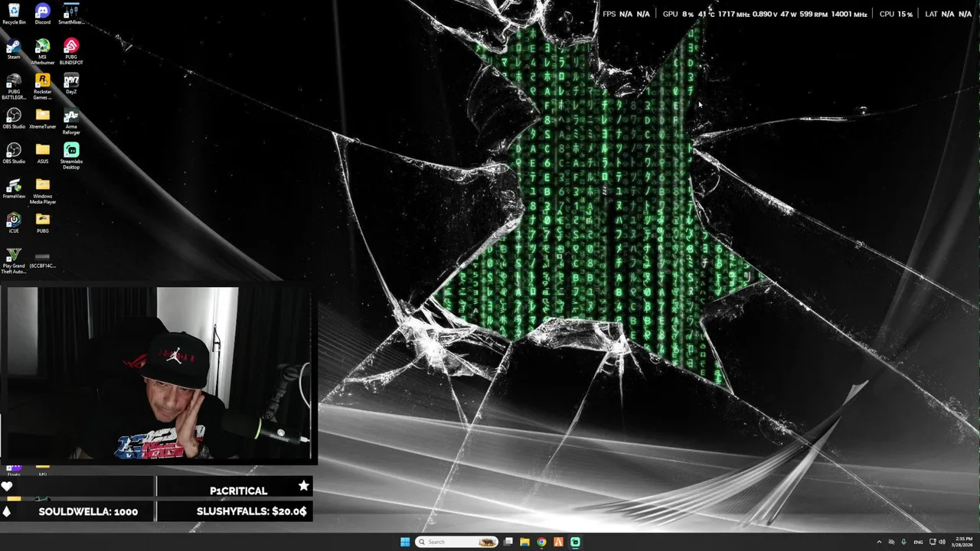Open the ASUS folder on desktop
This screenshot has width=980, height=551.
coord(43,154)
